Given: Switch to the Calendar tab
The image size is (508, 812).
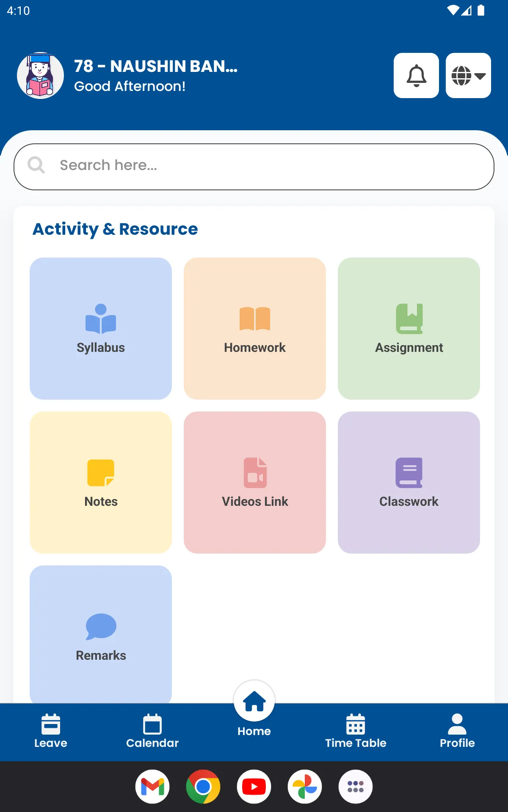Looking at the screenshot, I should point(152,732).
